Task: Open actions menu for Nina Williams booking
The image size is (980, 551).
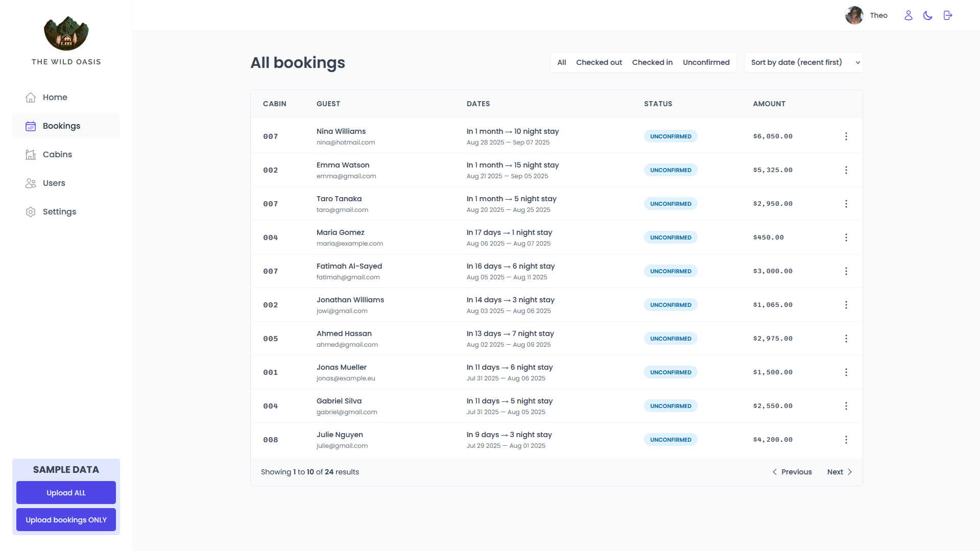Action: tap(846, 136)
